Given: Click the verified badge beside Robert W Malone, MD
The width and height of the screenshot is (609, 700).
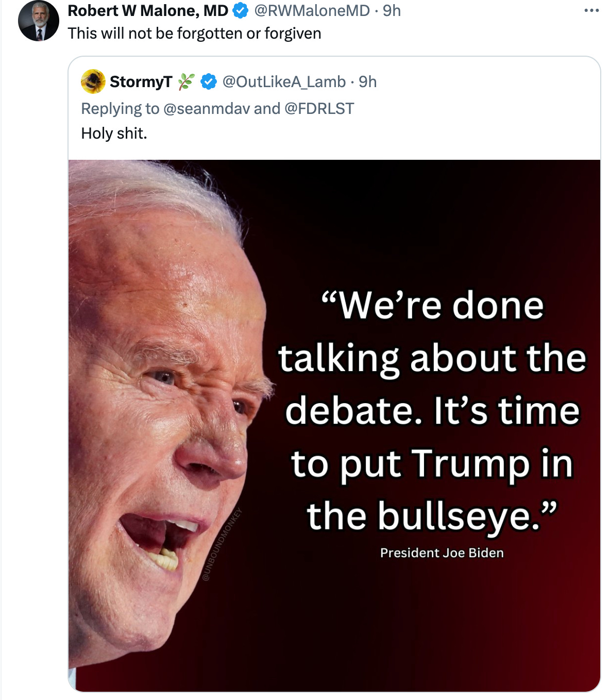Looking at the screenshot, I should tap(241, 11).
